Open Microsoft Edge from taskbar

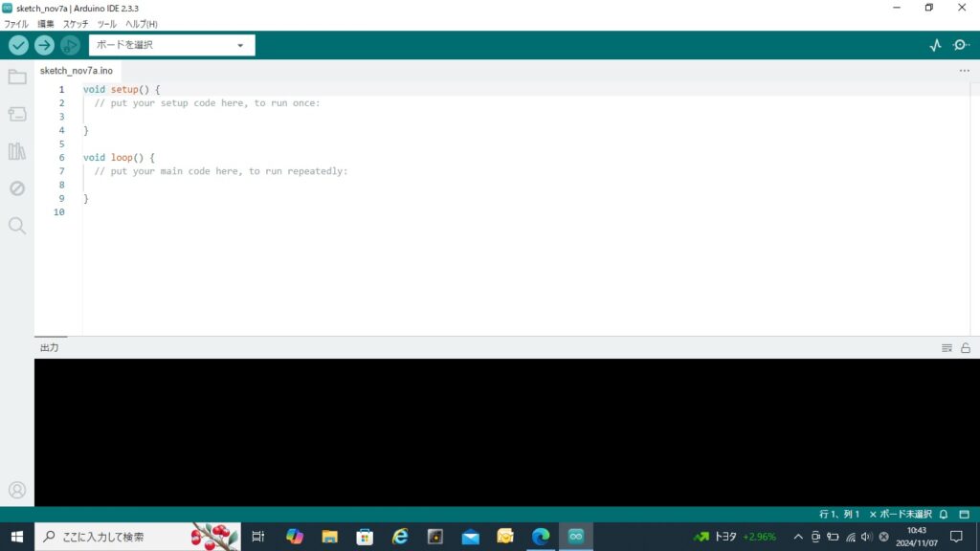[x=541, y=537]
